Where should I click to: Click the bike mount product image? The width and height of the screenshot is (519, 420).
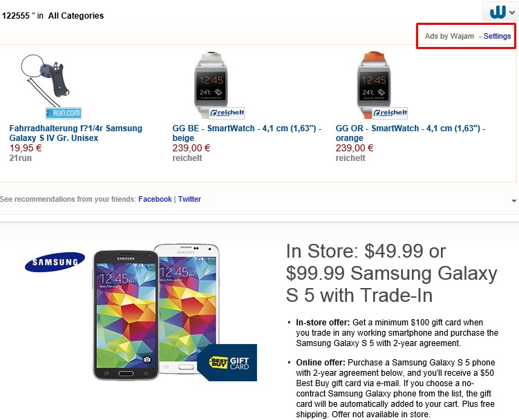(50, 77)
